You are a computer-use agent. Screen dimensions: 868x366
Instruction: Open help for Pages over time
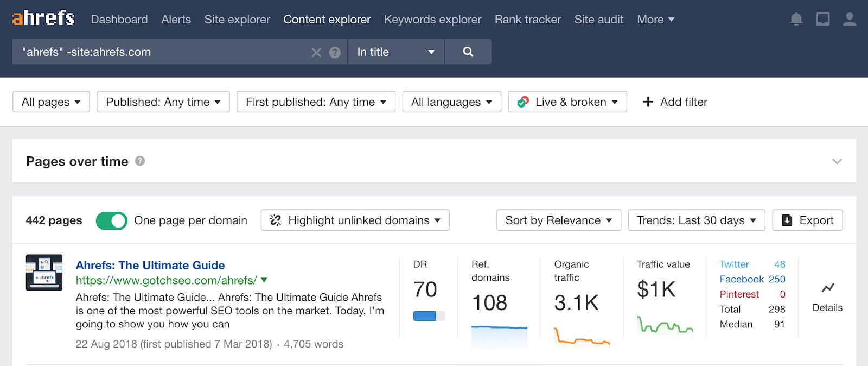click(140, 161)
